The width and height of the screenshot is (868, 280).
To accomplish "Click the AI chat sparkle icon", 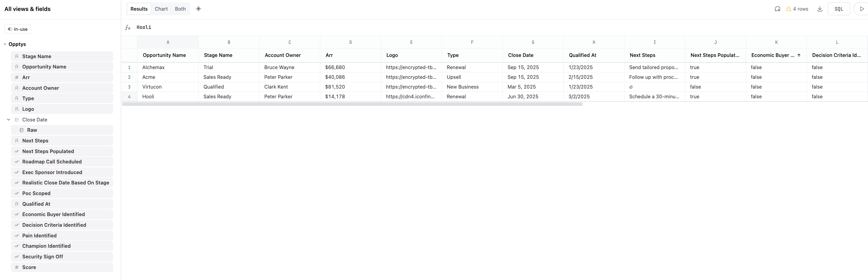I will (777, 9).
